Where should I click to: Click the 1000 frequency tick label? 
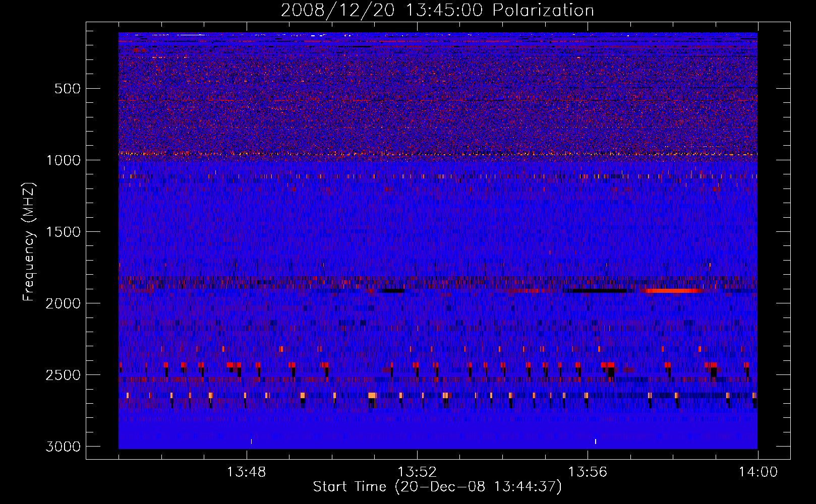(63, 160)
